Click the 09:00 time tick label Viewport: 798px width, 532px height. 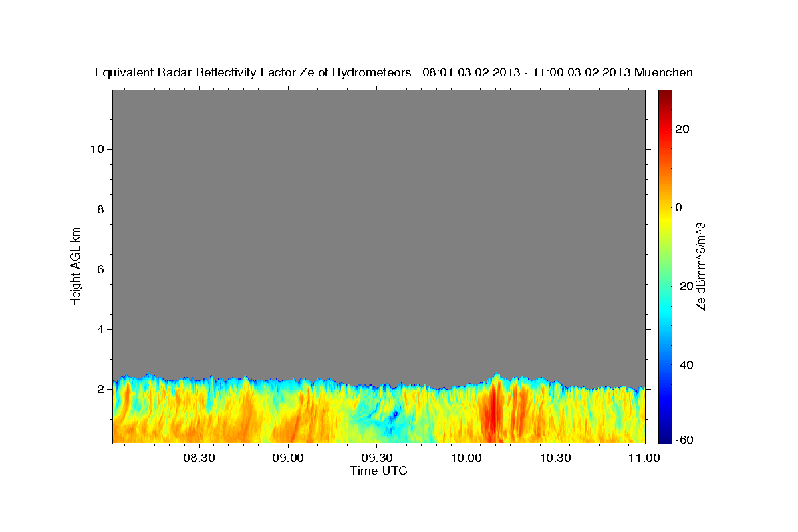(x=288, y=458)
